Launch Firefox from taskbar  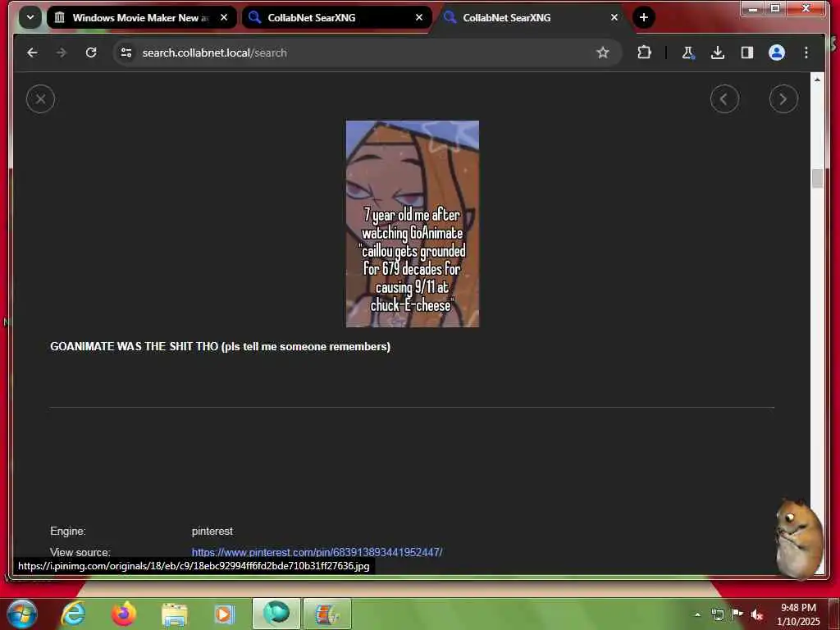coord(124,614)
